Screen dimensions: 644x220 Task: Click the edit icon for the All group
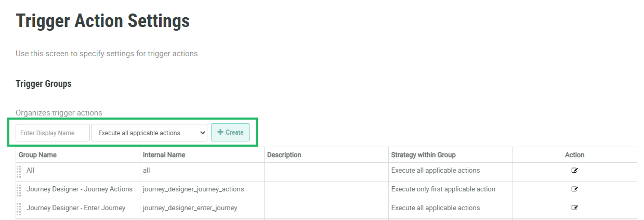click(x=574, y=171)
